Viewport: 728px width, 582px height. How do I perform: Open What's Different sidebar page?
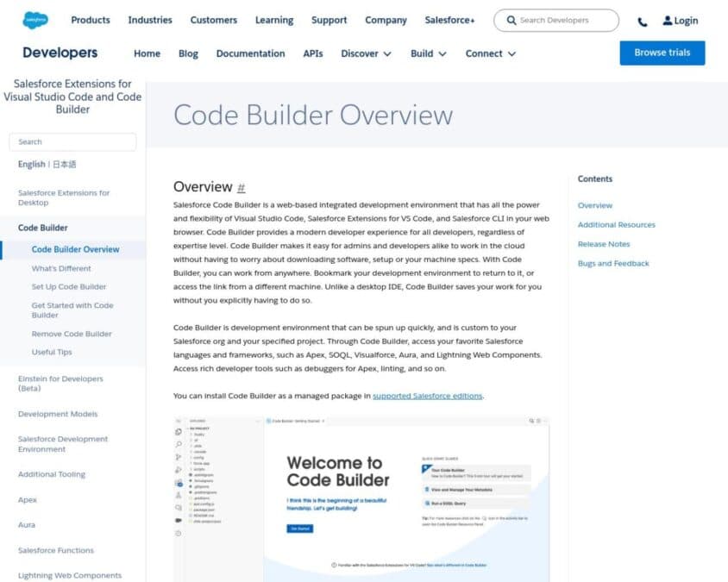[x=61, y=269]
